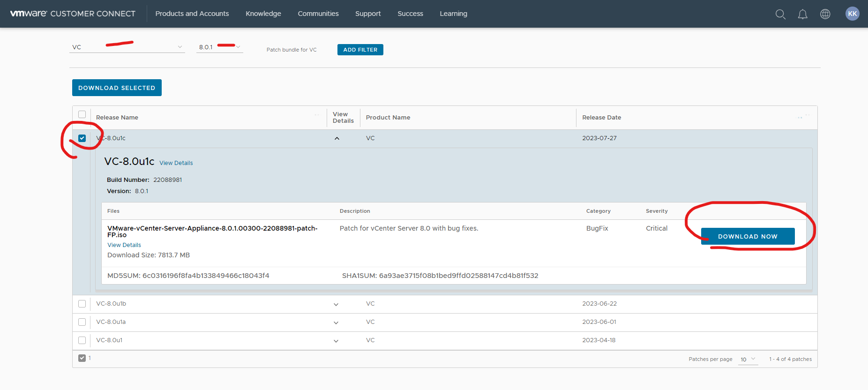Click the DOWNLOAD SELECTED button
The image size is (868, 390).
(117, 88)
